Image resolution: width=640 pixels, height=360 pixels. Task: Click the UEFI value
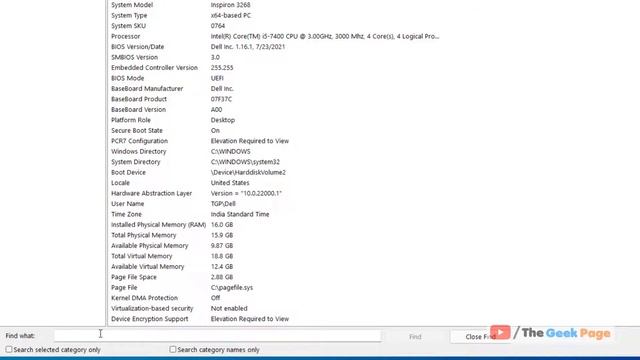click(x=217, y=78)
